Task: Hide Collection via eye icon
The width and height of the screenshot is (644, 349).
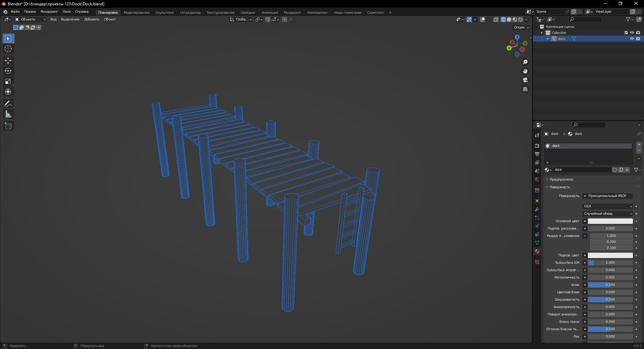Action: (632, 33)
